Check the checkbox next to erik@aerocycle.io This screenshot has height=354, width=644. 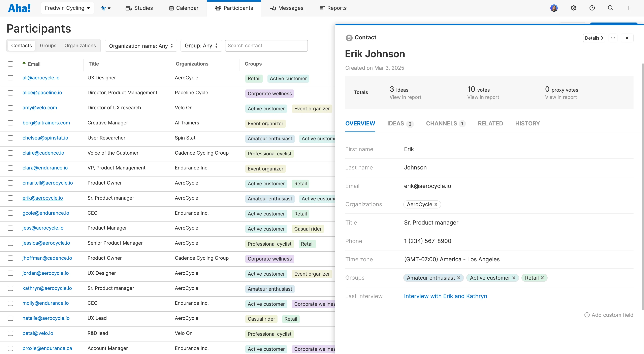[10, 198]
